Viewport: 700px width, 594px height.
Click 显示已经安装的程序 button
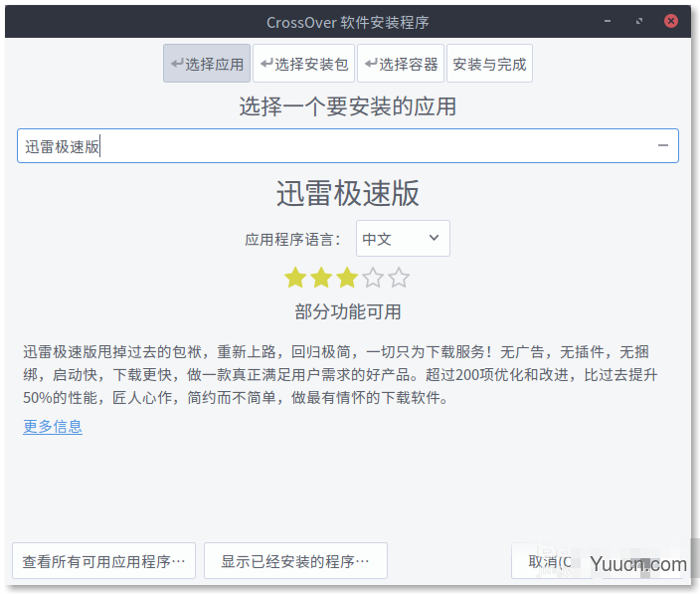tap(295, 561)
